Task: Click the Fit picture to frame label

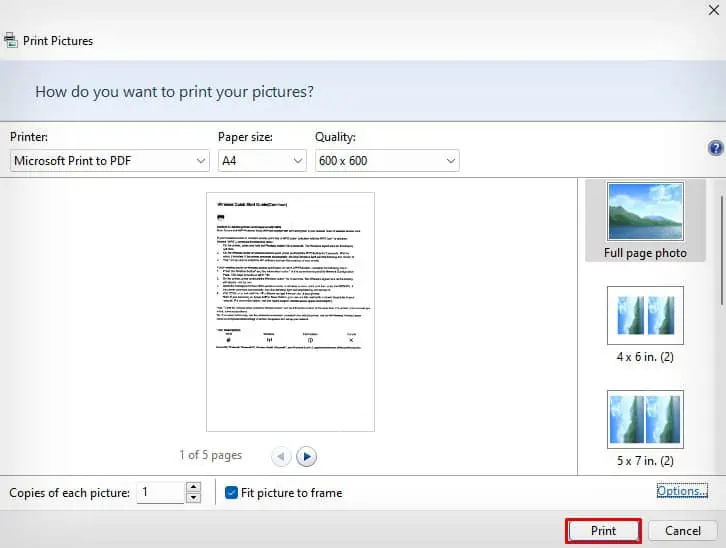Action: click(292, 492)
